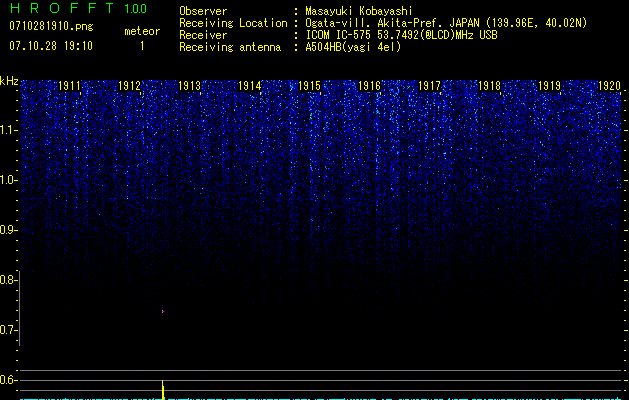Click the yellow signal strength spike

(x=163, y=390)
